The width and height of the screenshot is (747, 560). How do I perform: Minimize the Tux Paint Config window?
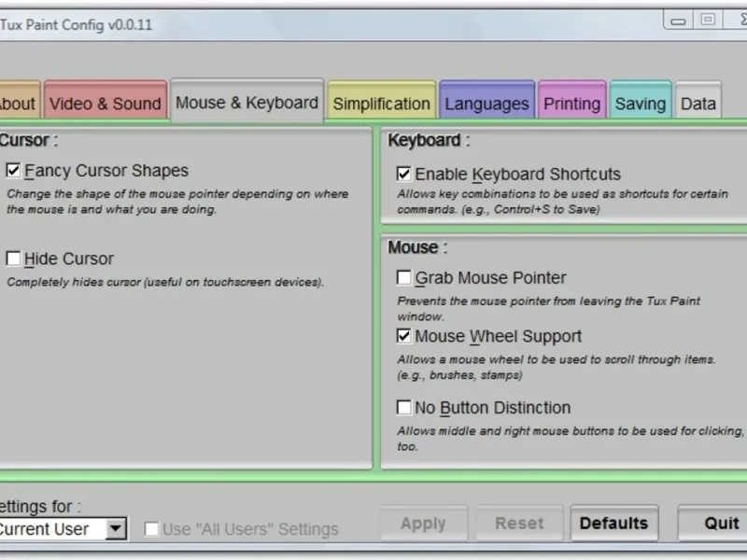tap(679, 21)
